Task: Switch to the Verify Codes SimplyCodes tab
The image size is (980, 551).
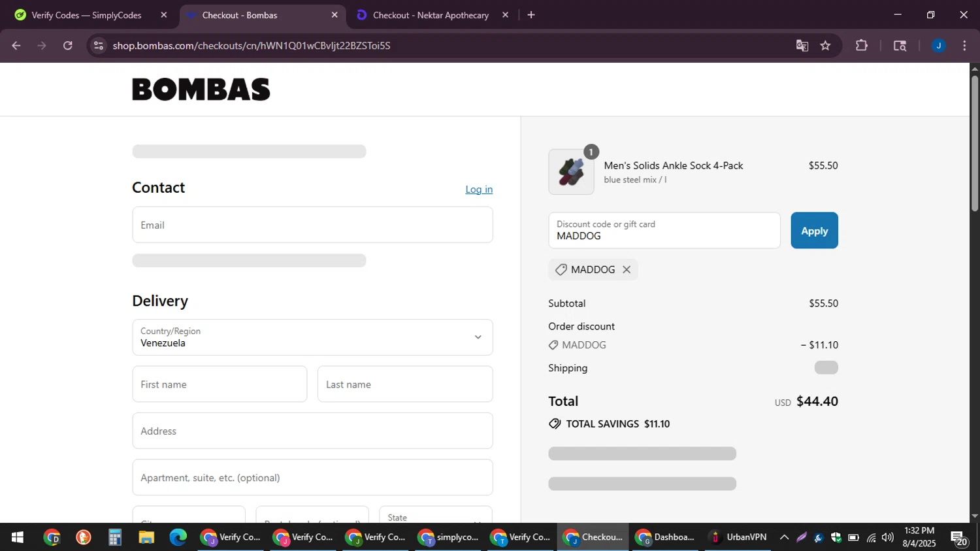Action: 86,15
